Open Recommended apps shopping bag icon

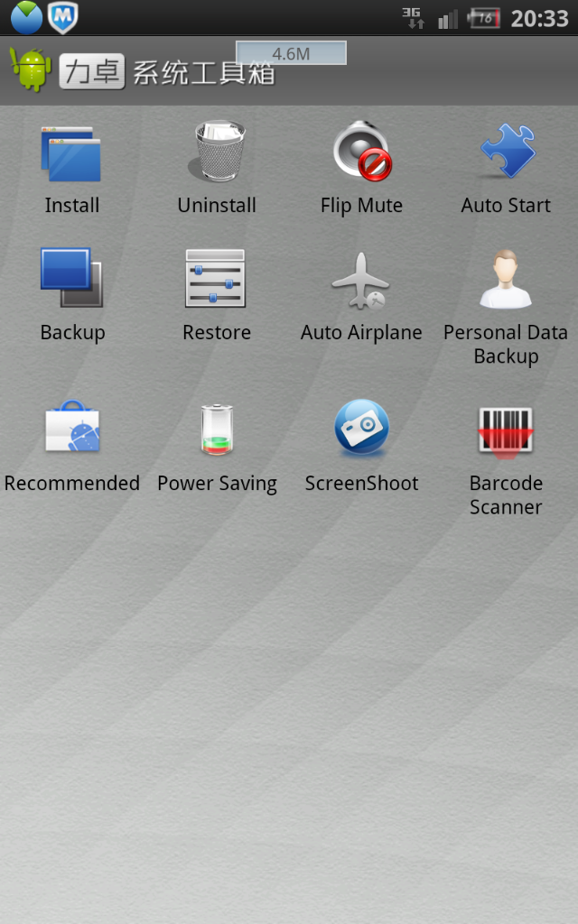click(72, 429)
